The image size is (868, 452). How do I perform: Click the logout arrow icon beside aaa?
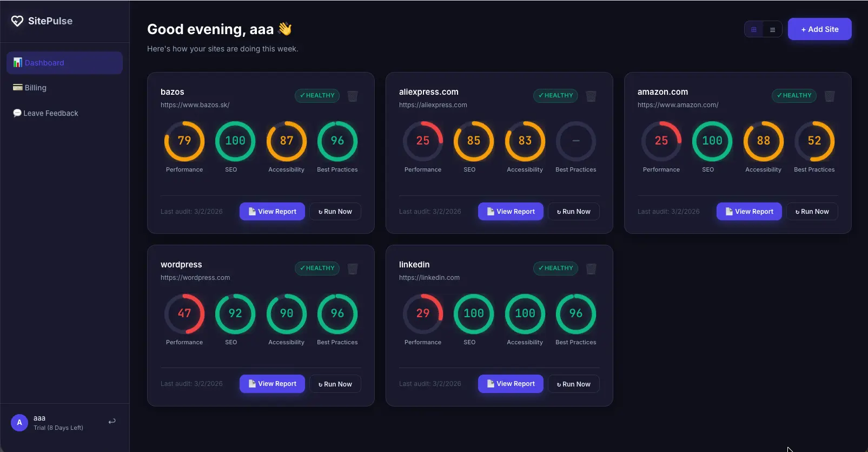[112, 422]
